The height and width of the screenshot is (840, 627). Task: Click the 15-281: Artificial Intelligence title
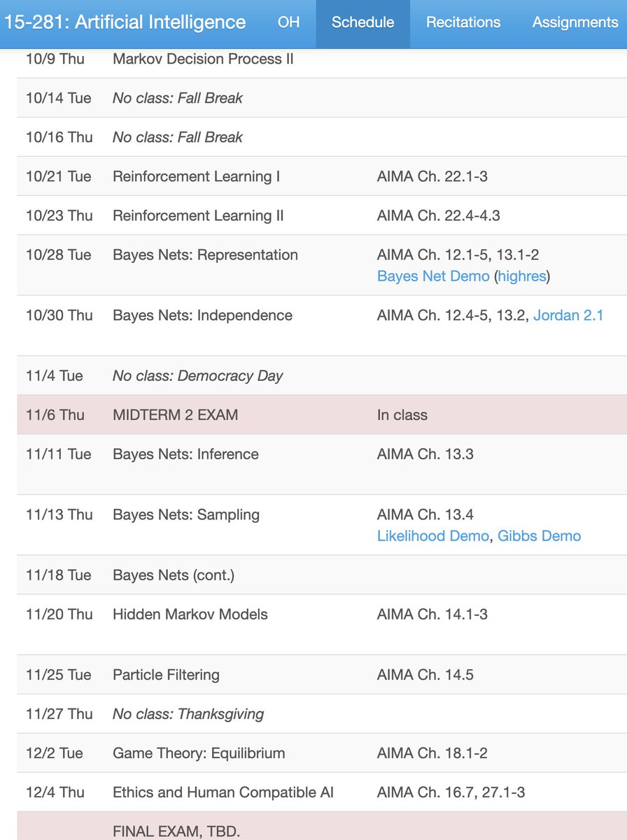click(x=125, y=22)
